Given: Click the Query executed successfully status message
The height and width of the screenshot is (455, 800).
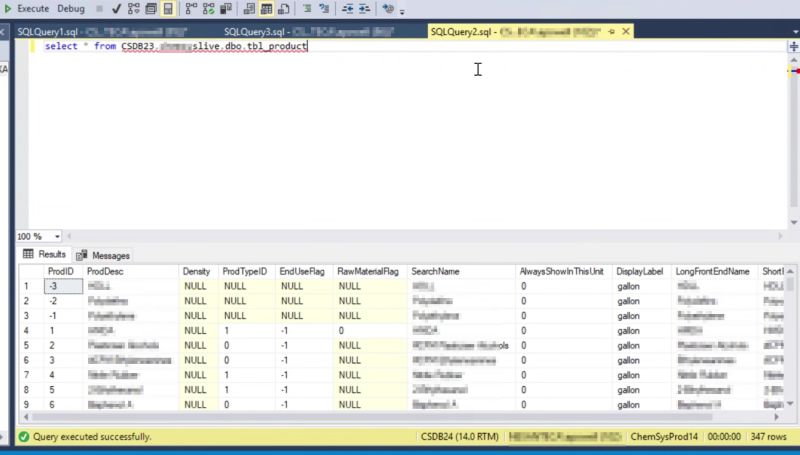Looking at the screenshot, I should (92, 437).
